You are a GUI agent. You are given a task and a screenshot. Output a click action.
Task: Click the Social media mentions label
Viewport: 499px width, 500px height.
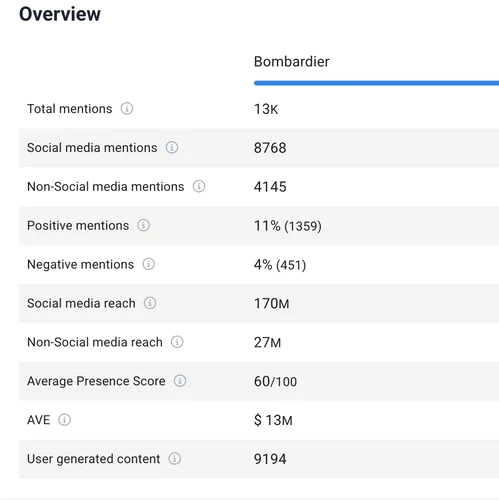tap(92, 148)
